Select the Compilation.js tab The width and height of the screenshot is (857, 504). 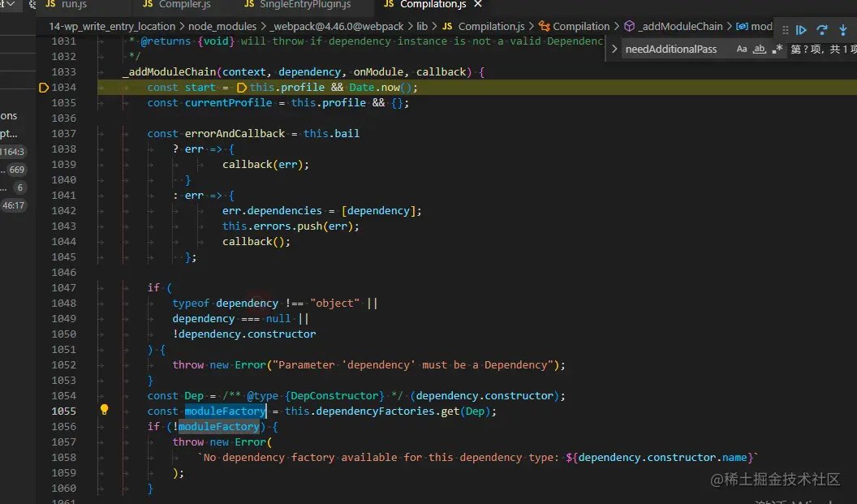tap(433, 4)
